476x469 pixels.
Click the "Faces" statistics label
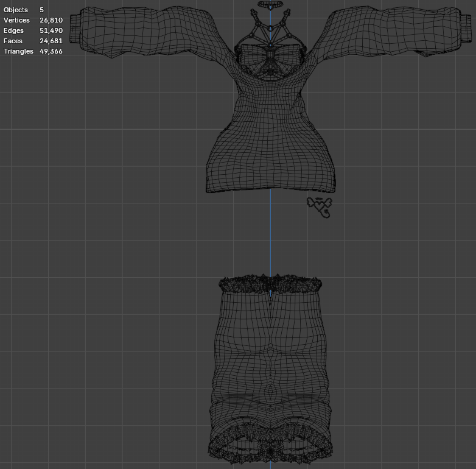click(13, 41)
